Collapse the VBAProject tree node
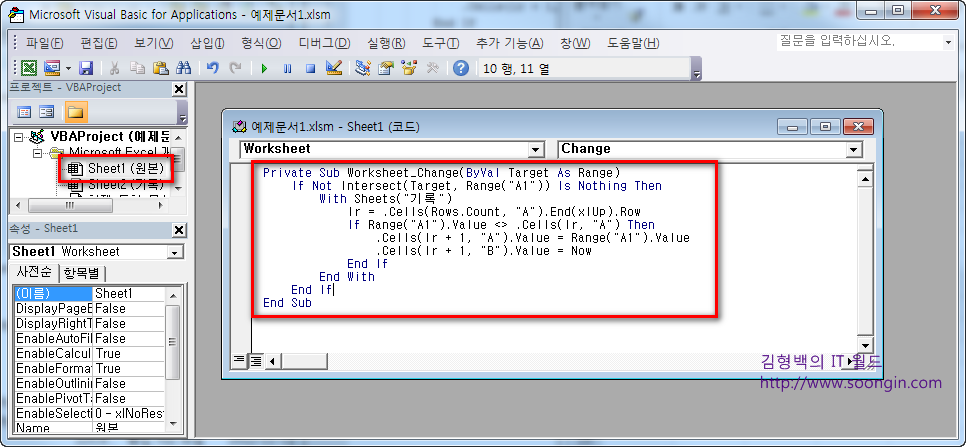Screen dimensions: 966x447 (x=18, y=137)
